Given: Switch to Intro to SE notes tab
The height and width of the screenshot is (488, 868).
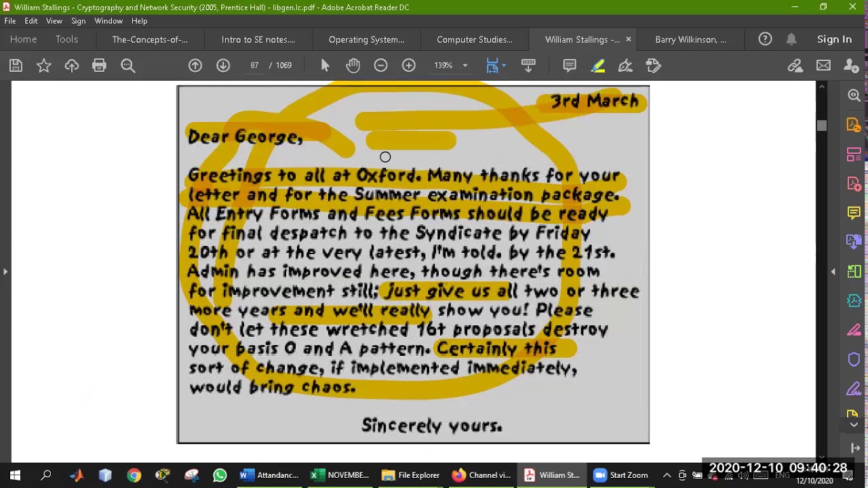Looking at the screenshot, I should (x=258, y=39).
